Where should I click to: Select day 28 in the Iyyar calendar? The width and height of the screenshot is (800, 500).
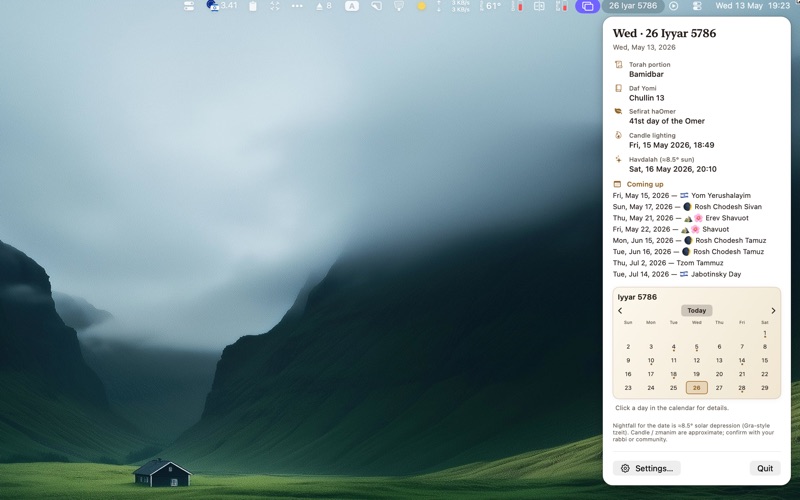point(742,388)
